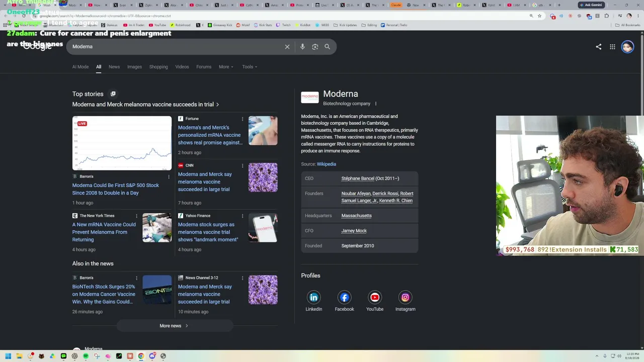This screenshot has width=644, height=362.
Task: Switch to AI Mode tab
Action: pos(80,67)
